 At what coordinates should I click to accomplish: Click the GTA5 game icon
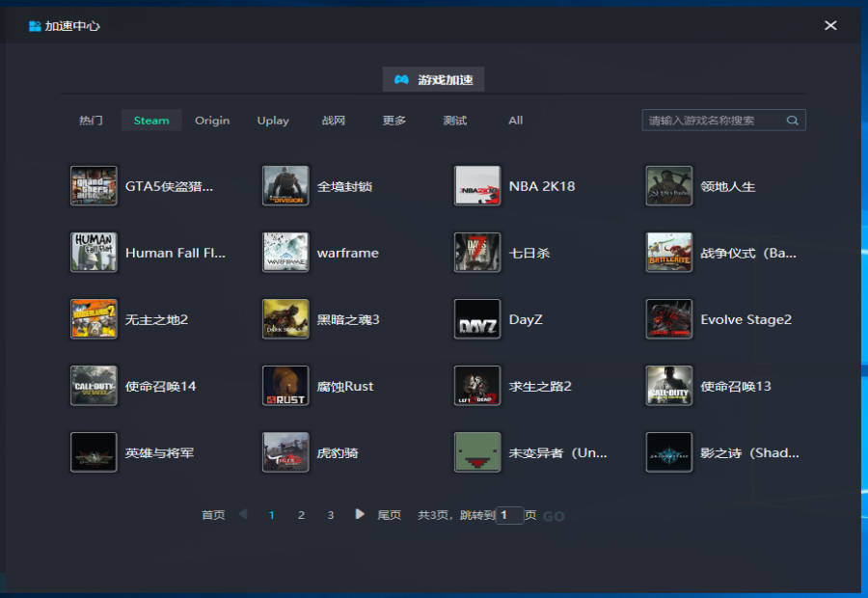[x=94, y=186]
